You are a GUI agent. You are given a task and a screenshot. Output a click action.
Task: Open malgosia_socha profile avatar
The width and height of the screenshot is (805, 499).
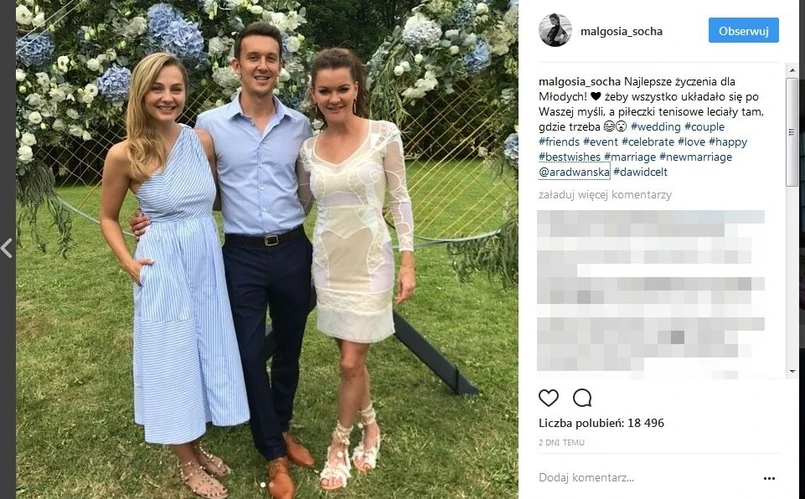point(555,30)
